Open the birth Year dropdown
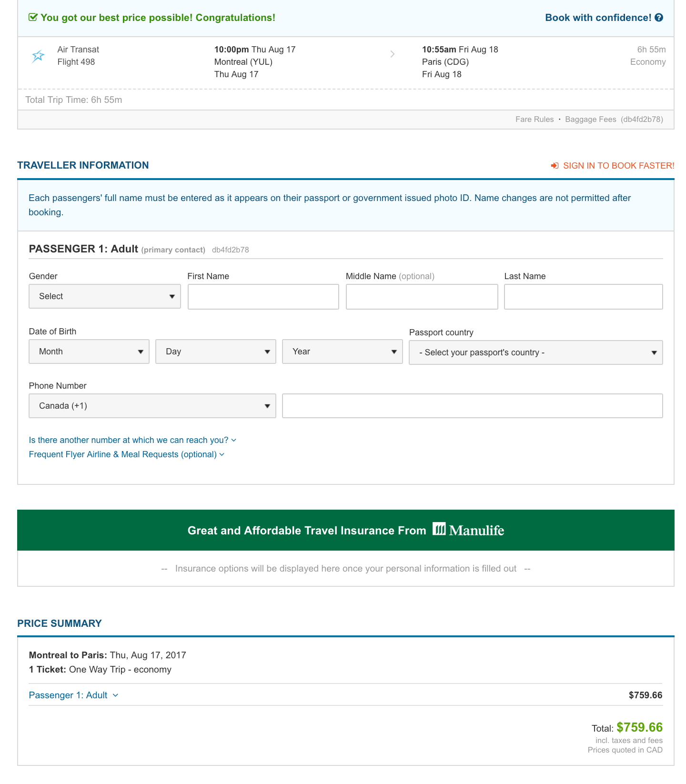Viewport: 686px width, 784px height. (343, 352)
